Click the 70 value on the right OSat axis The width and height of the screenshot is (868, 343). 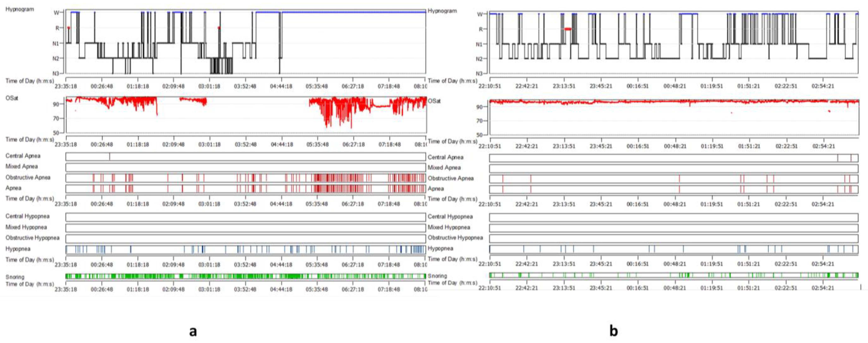coord(479,121)
